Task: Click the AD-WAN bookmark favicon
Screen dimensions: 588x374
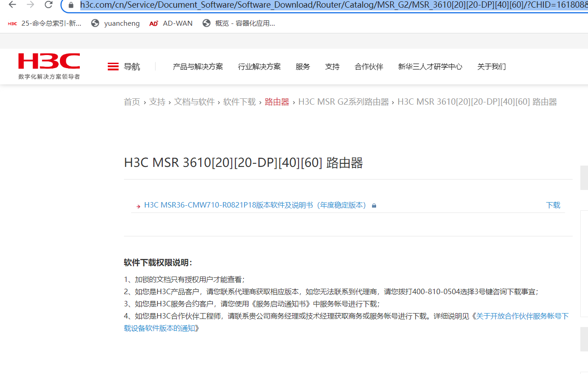Action: pyautogui.click(x=154, y=23)
